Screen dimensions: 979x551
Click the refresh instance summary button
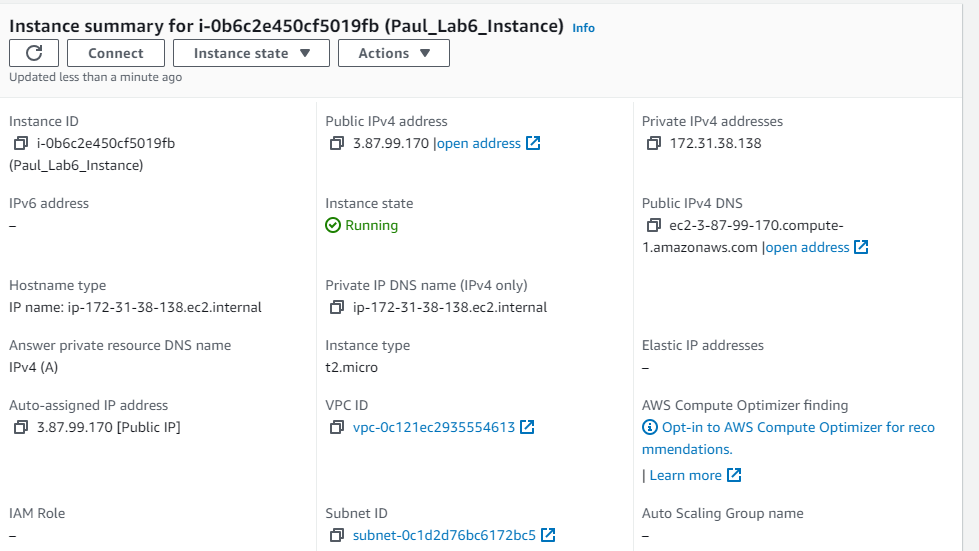pyautogui.click(x=34, y=53)
